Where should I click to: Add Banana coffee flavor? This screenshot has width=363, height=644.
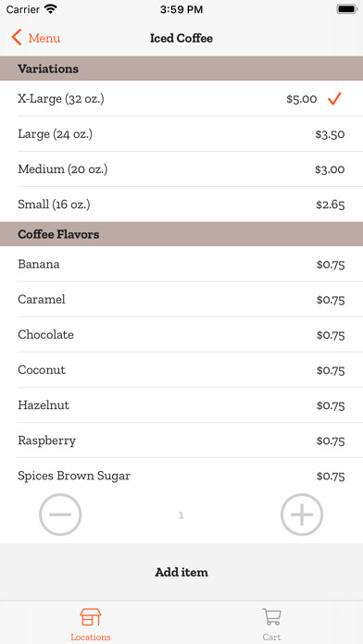coord(181,264)
